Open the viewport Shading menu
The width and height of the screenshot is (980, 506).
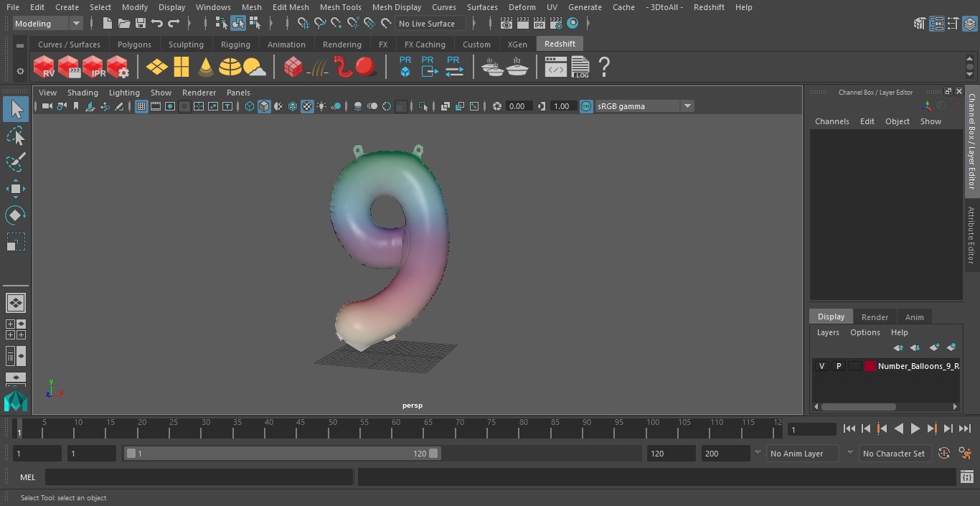pos(83,93)
